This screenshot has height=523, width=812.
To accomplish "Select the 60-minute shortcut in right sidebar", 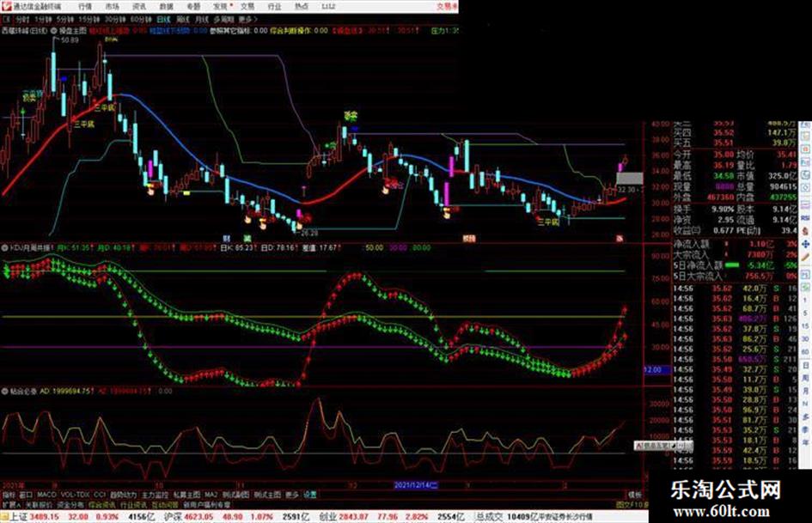I will tap(805, 351).
